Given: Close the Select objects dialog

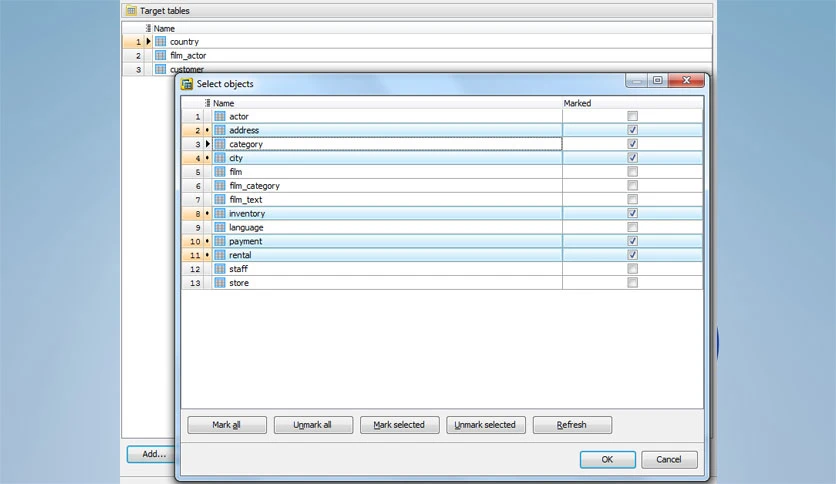Looking at the screenshot, I should [686, 80].
